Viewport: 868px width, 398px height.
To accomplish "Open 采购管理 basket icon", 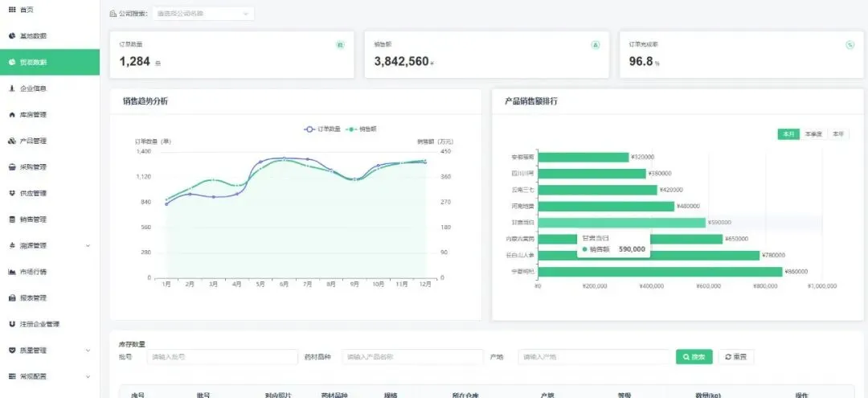I will point(12,167).
